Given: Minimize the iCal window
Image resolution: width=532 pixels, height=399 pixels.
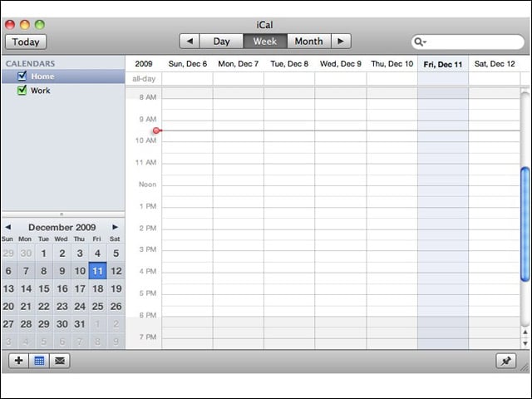Looking at the screenshot, I should click(x=25, y=24).
